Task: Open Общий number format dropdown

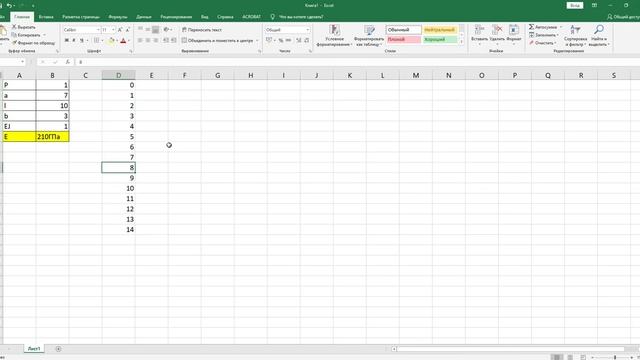Action: (x=307, y=30)
